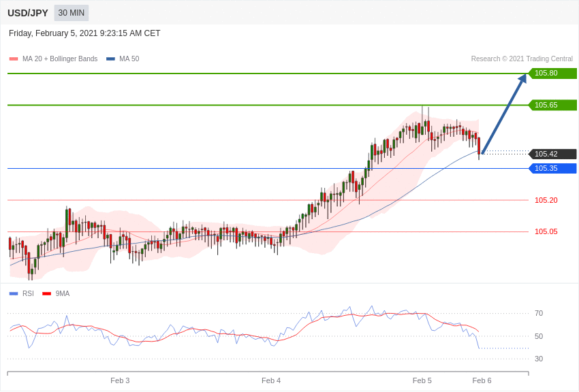Click the 'RSI' legend label

[x=28, y=293]
